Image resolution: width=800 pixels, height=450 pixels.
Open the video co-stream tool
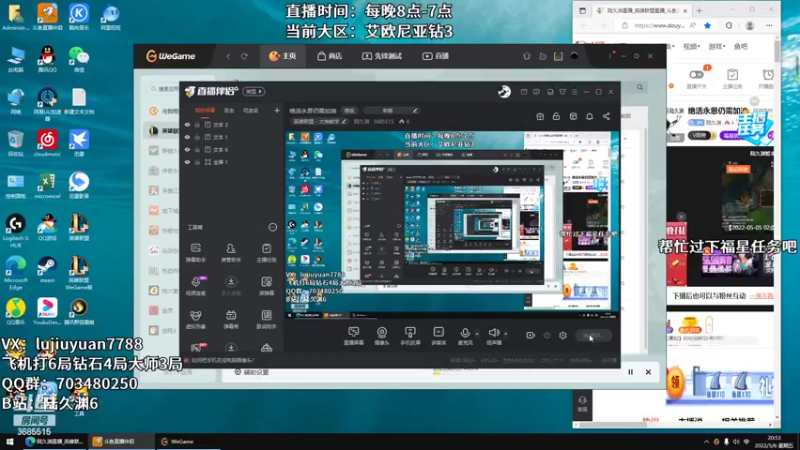tap(195, 286)
